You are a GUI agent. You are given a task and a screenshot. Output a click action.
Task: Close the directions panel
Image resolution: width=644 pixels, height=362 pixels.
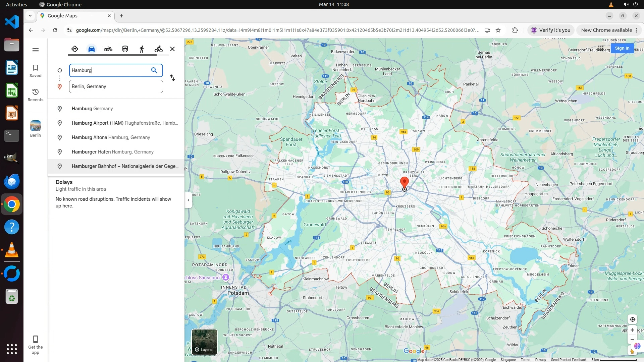click(172, 49)
